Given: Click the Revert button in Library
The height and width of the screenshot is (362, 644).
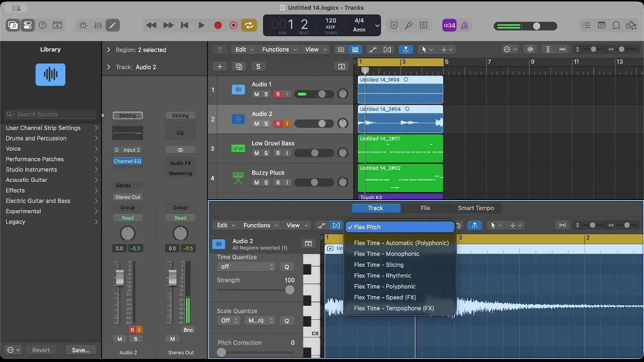Looking at the screenshot, I should pos(41,350).
